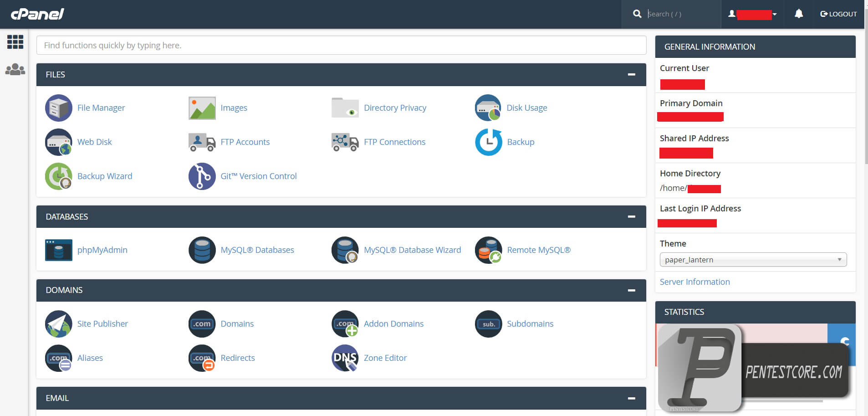This screenshot has width=868, height=416.
Task: Click the cPanel logo
Action: 37,14
